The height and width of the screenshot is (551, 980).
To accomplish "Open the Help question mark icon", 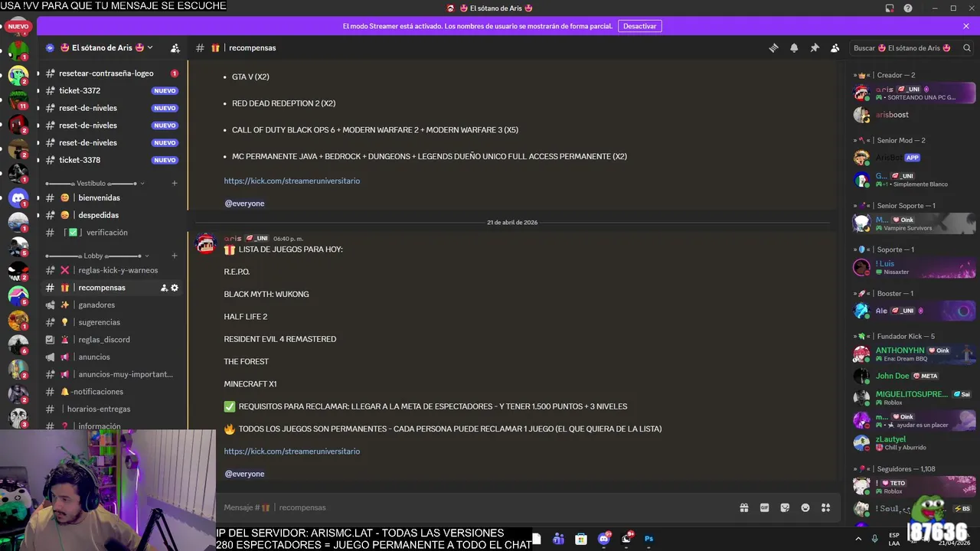I will 908,8.
